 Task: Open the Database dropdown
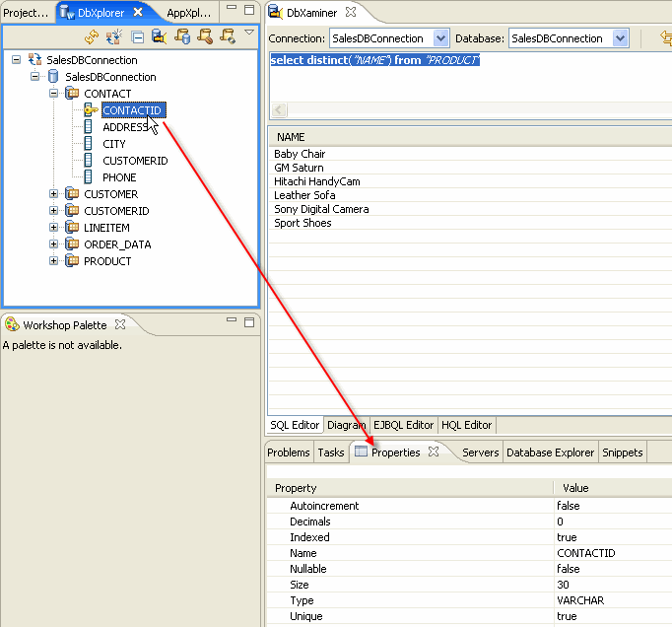(x=620, y=38)
